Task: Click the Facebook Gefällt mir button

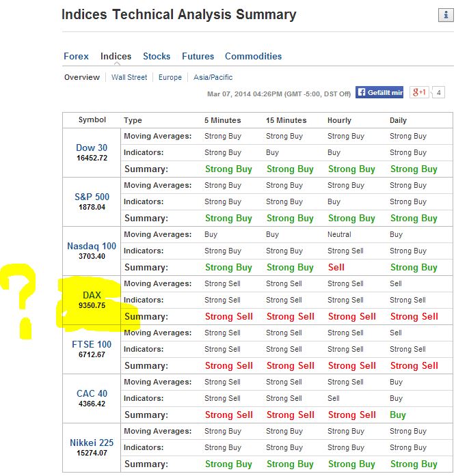Action: (x=379, y=92)
